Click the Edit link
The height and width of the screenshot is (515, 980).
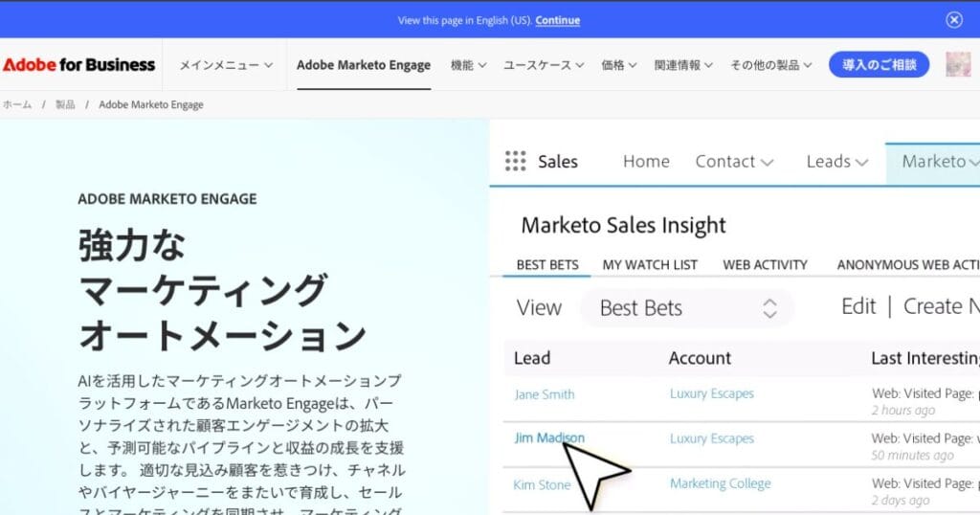point(858,306)
